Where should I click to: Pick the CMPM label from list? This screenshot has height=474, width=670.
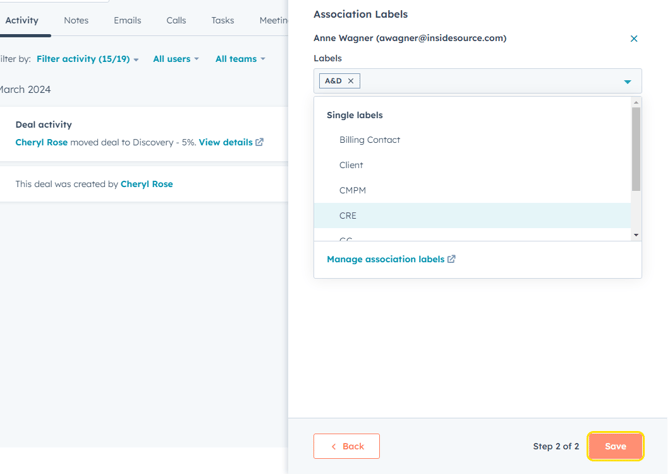click(353, 190)
